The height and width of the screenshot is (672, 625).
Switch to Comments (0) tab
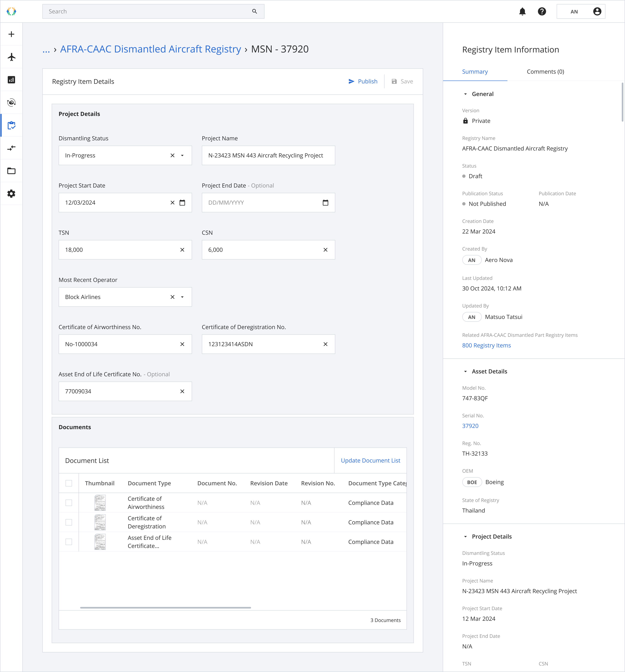coord(545,72)
